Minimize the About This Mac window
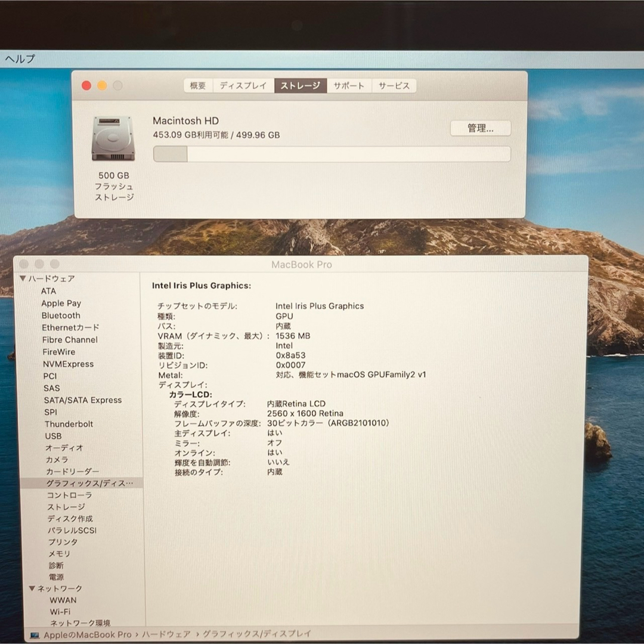This screenshot has height=644, width=644. pyautogui.click(x=102, y=85)
